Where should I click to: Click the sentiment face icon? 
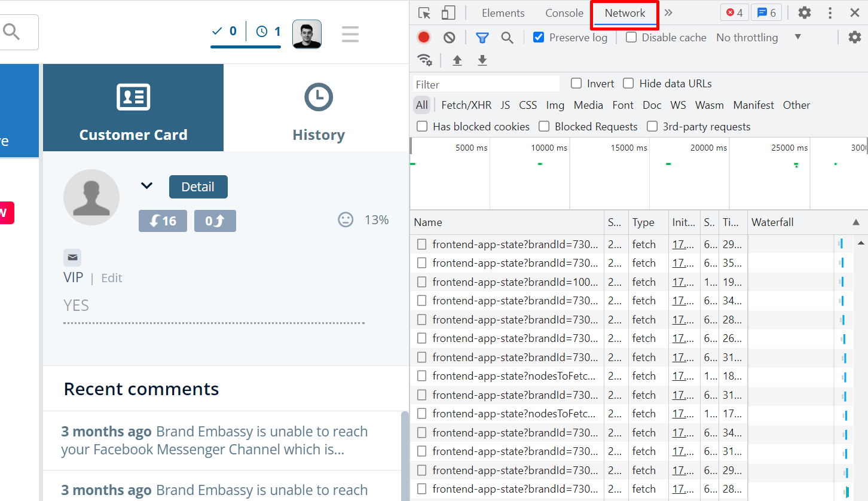point(346,220)
